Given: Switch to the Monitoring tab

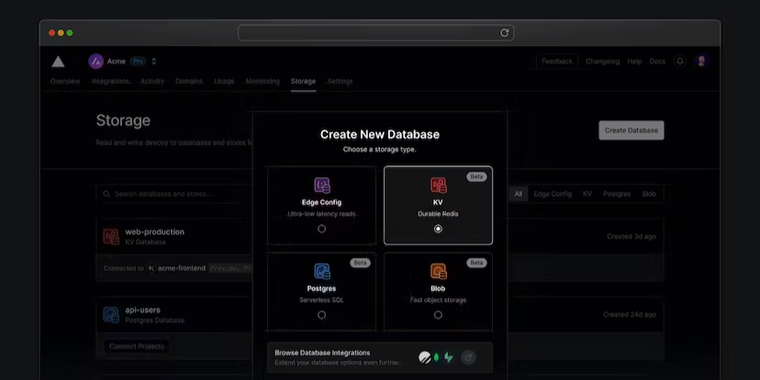Looking at the screenshot, I should point(263,81).
